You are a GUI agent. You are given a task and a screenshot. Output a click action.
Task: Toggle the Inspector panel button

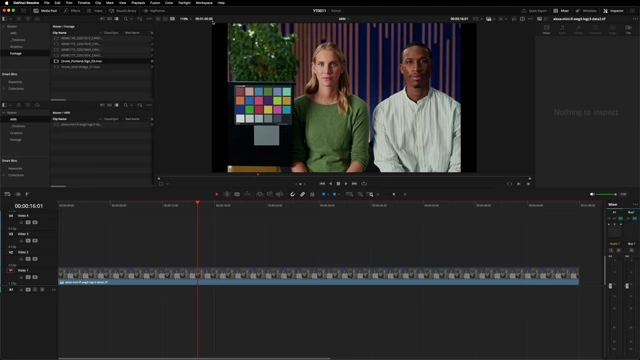[x=613, y=11]
